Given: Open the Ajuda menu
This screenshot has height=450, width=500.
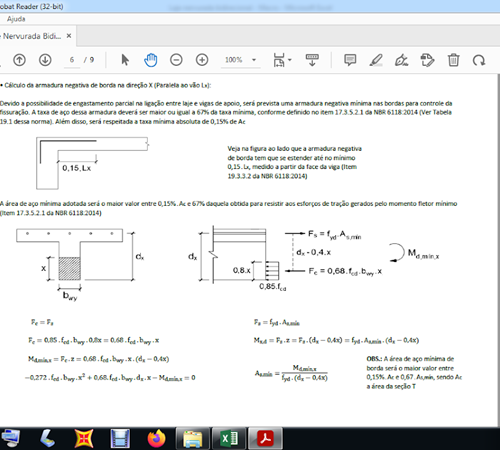Looking at the screenshot, I should click(x=16, y=19).
